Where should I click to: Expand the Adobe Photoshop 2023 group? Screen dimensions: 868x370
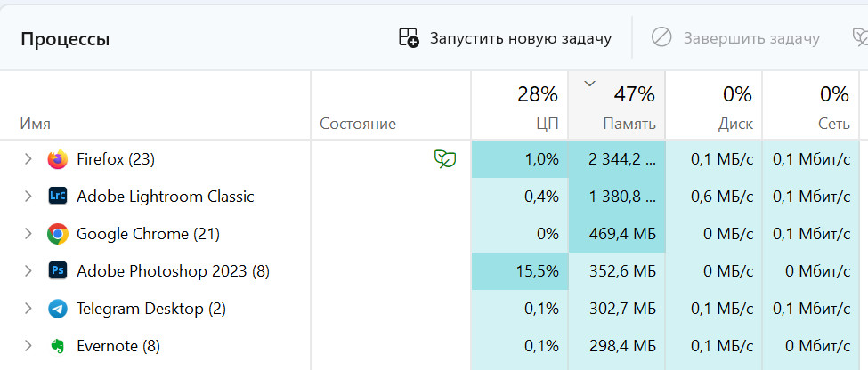click(28, 271)
